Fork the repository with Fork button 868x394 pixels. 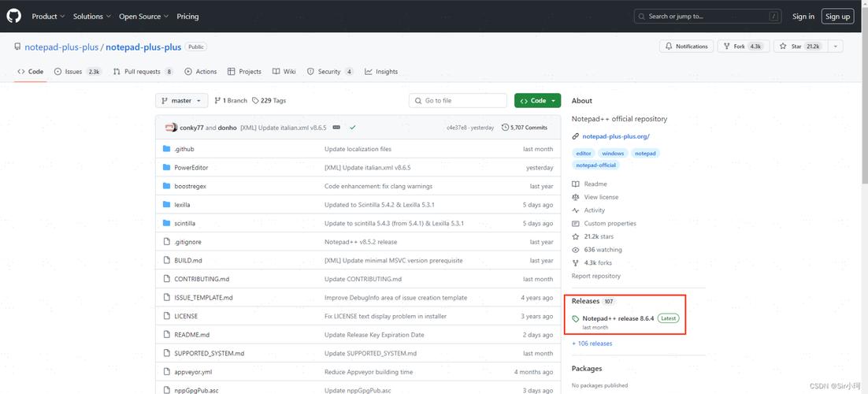point(743,46)
